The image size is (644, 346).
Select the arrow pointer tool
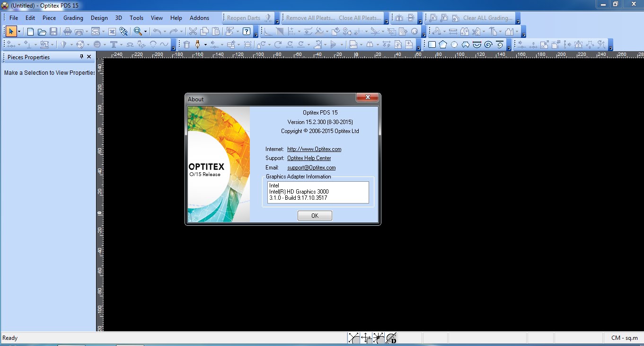coord(11,32)
